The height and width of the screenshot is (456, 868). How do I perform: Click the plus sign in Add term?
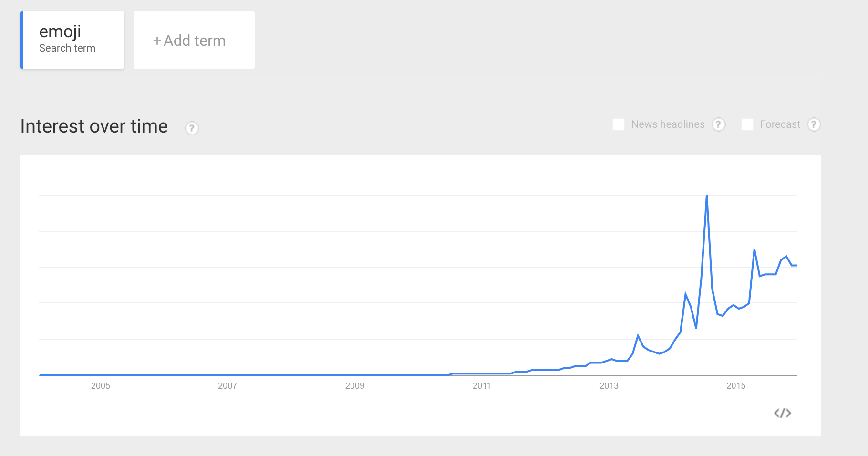point(157,41)
